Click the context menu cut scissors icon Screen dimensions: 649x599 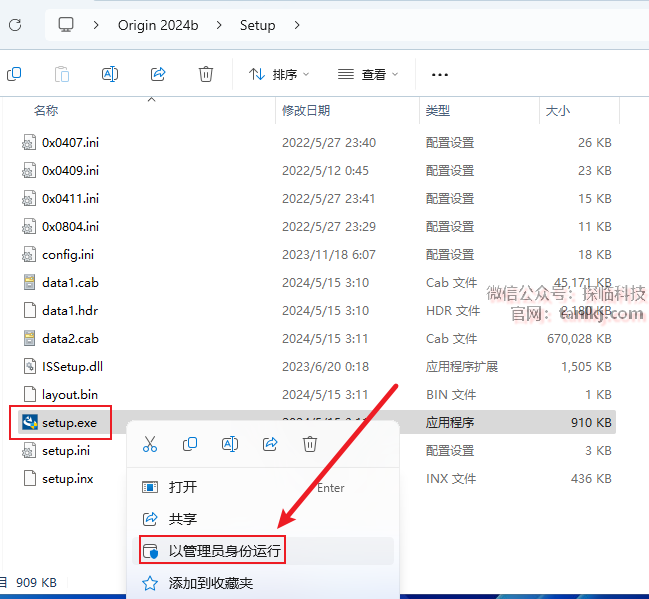tap(150, 444)
